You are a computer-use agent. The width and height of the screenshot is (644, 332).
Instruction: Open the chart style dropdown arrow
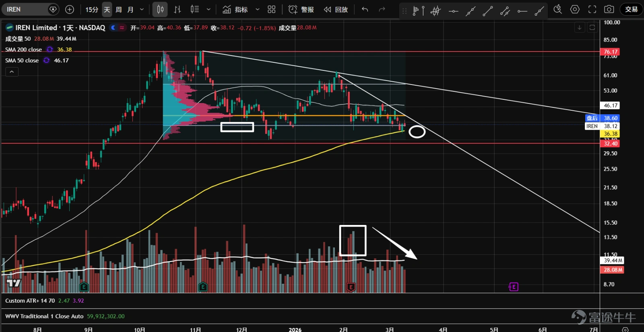[208, 9]
